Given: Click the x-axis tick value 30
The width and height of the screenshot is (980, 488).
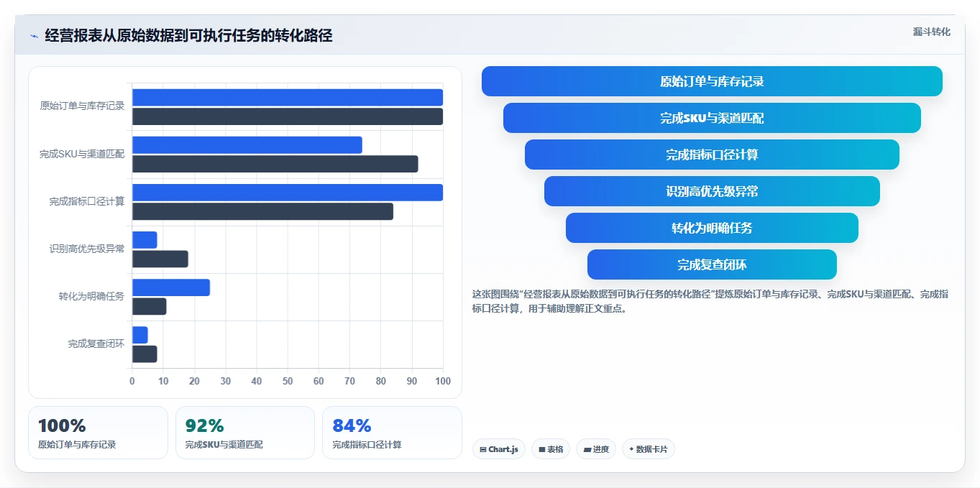Looking at the screenshot, I should coord(226,381).
